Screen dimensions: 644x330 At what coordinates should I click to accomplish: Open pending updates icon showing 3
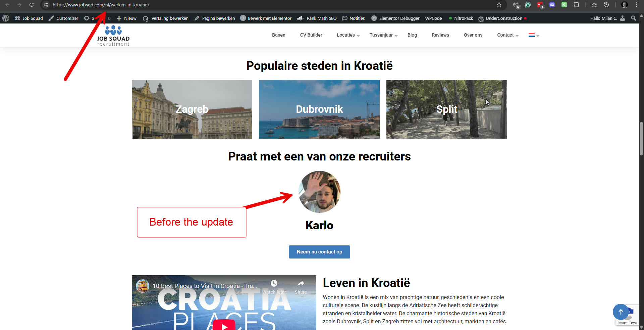coord(89,18)
